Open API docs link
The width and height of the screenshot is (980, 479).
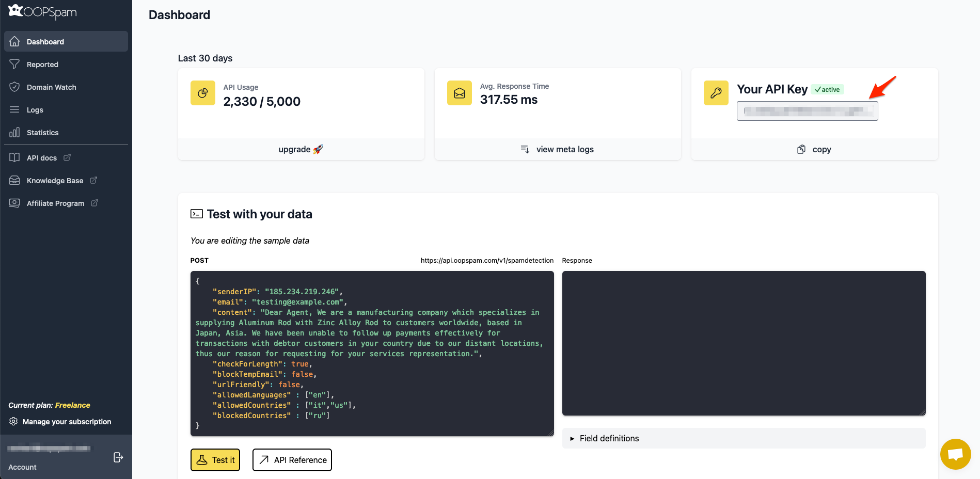pos(66,157)
